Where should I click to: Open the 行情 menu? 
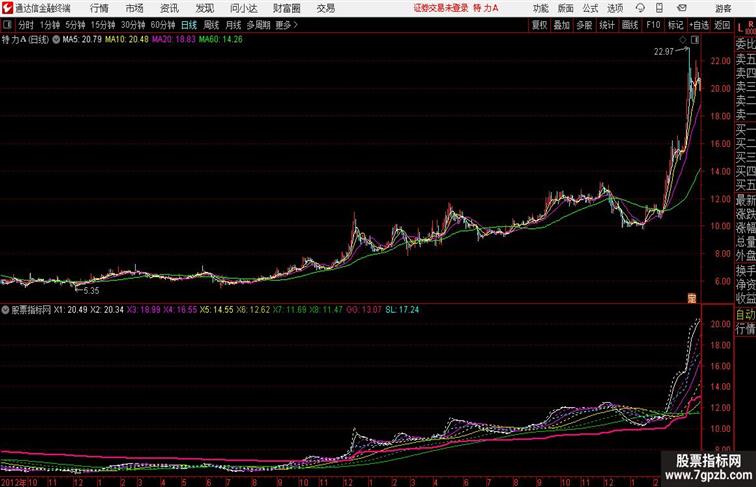pos(99,8)
